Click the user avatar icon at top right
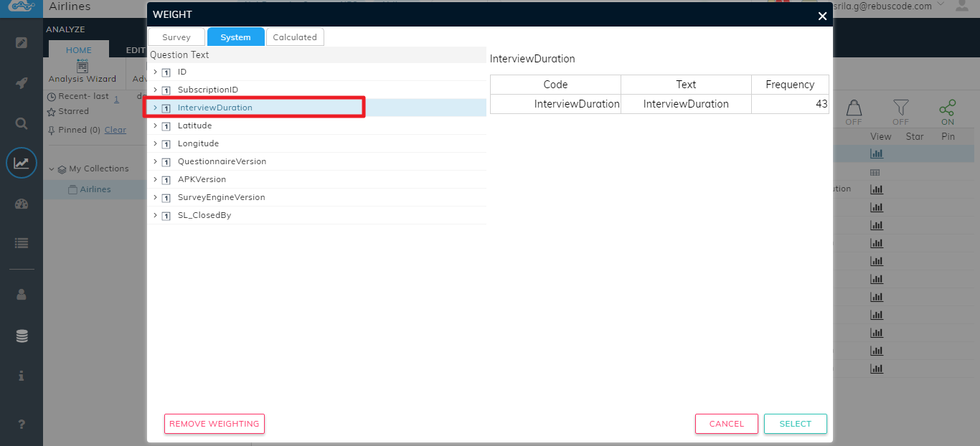 click(963, 6)
